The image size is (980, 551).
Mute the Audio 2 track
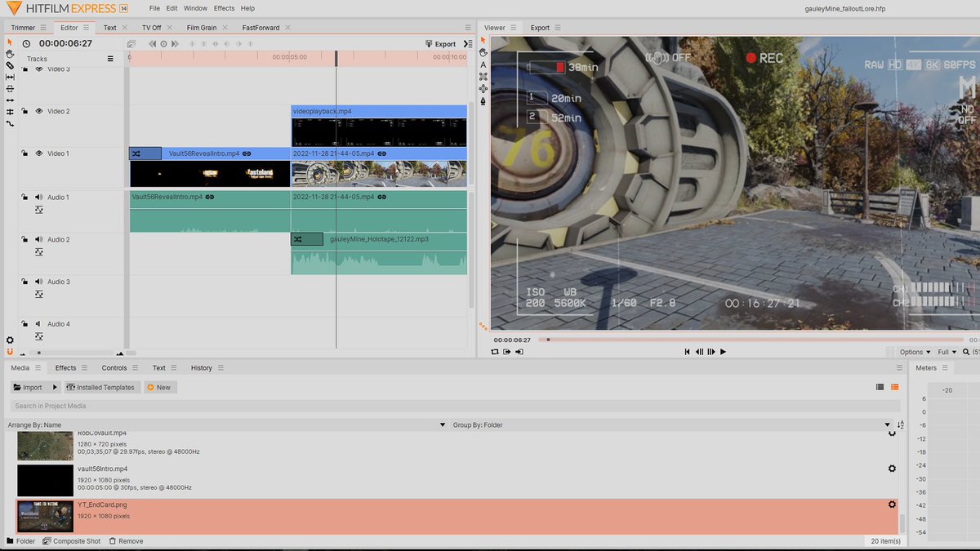coord(38,239)
